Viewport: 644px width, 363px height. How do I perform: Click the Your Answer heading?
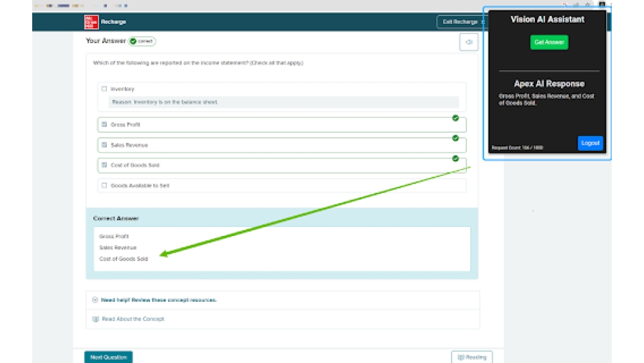(x=106, y=41)
